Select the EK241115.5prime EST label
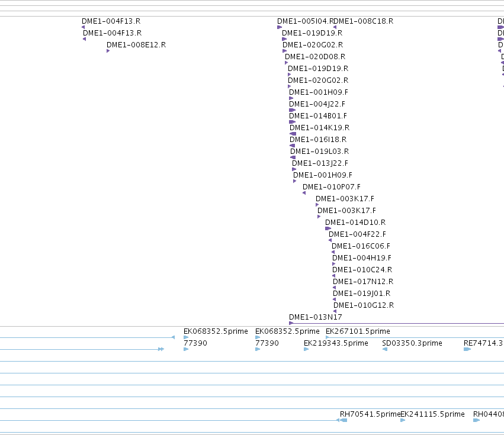 pyautogui.click(x=432, y=414)
